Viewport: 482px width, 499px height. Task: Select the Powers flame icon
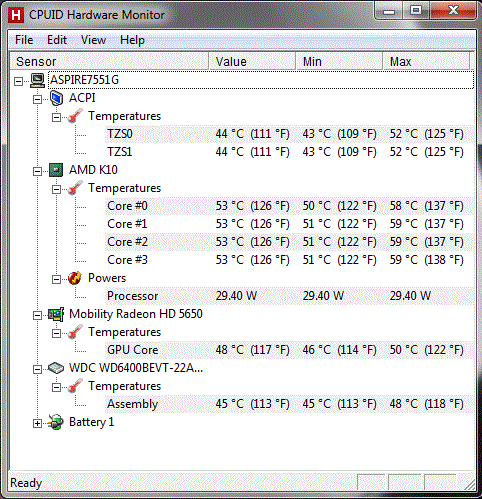[x=75, y=278]
